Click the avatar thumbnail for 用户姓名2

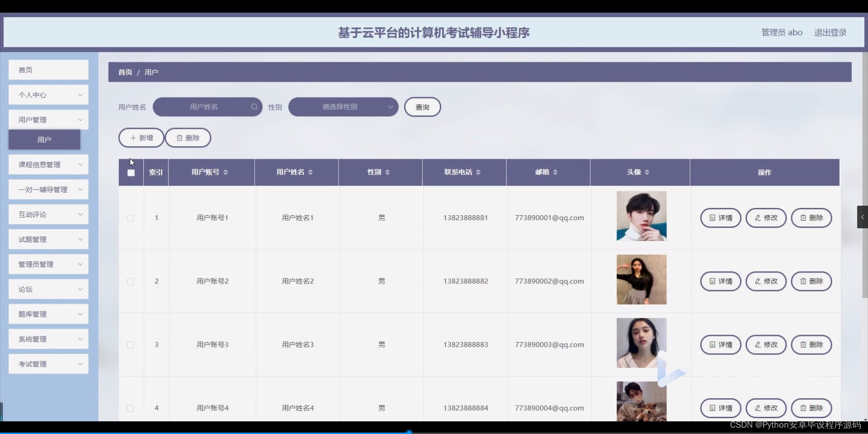641,279
